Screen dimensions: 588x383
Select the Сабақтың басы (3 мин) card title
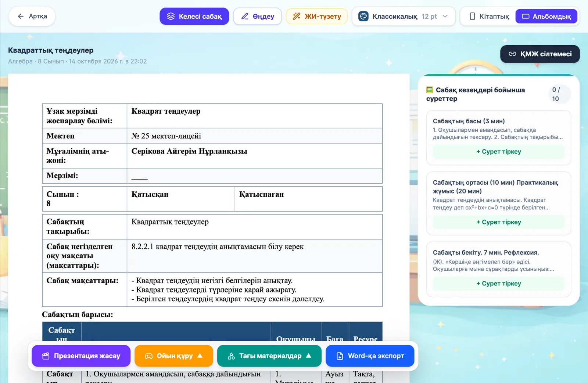click(x=469, y=121)
